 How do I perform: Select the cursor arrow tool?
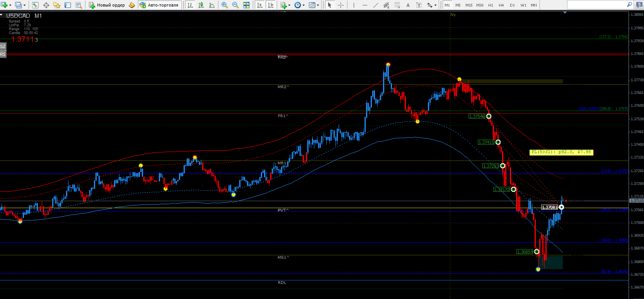330,5
